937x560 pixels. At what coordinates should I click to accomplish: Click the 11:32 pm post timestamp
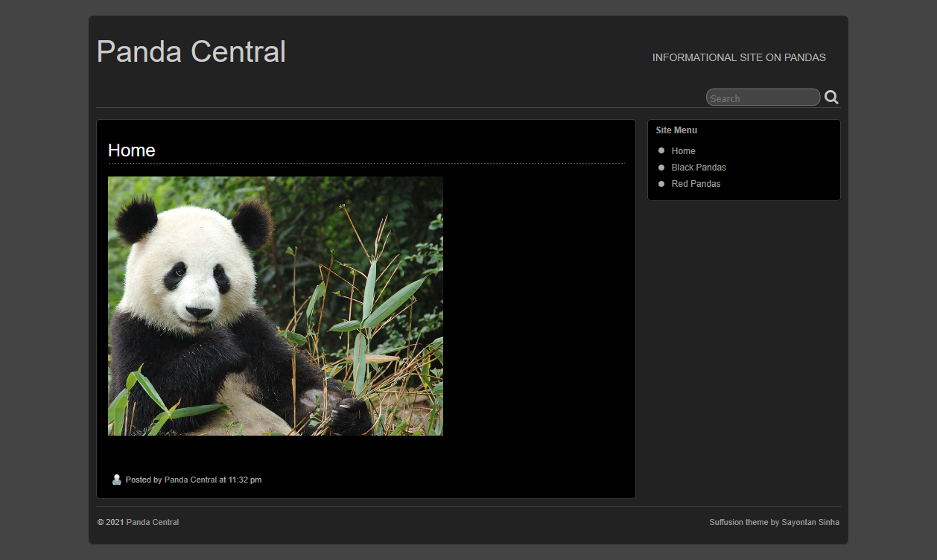pos(244,480)
